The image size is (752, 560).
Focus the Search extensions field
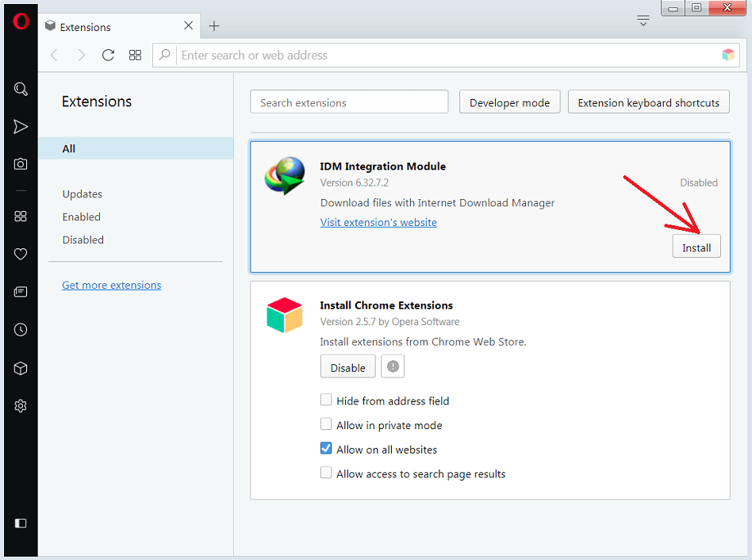pos(349,102)
